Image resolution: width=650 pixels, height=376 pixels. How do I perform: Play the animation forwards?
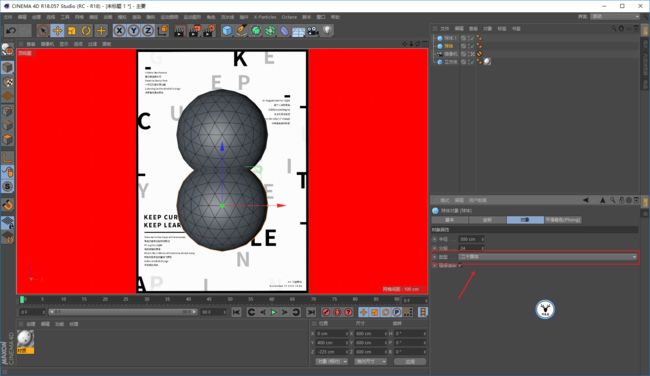point(274,312)
